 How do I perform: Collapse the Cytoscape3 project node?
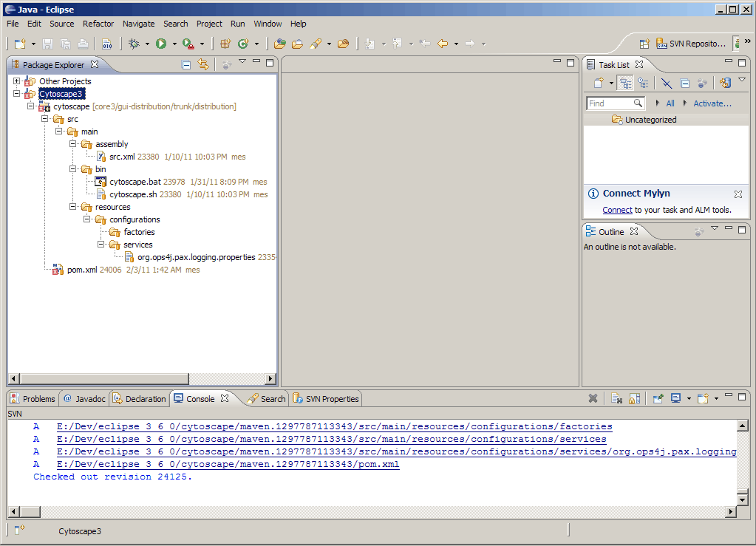click(17, 94)
